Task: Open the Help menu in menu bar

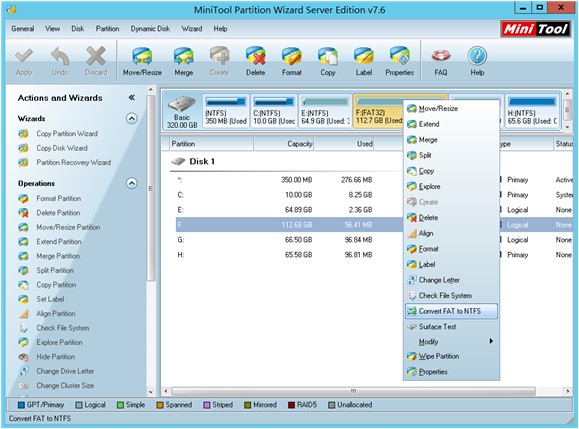Action: click(x=220, y=28)
